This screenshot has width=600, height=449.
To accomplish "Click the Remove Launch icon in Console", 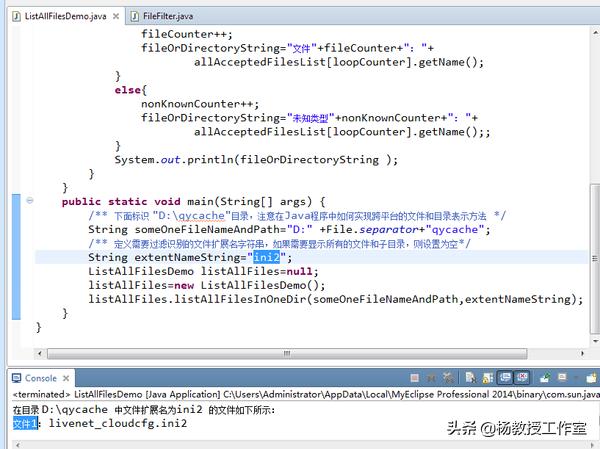I will (431, 378).
